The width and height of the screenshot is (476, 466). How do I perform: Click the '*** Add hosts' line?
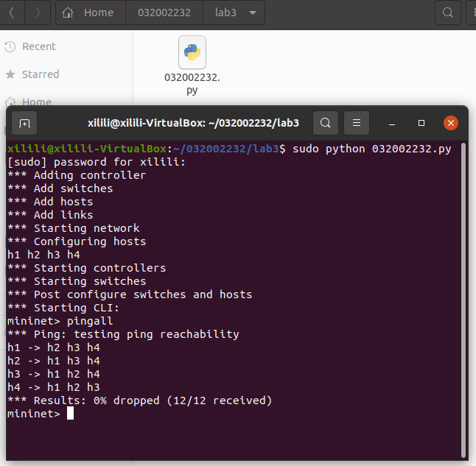pyautogui.click(x=50, y=202)
